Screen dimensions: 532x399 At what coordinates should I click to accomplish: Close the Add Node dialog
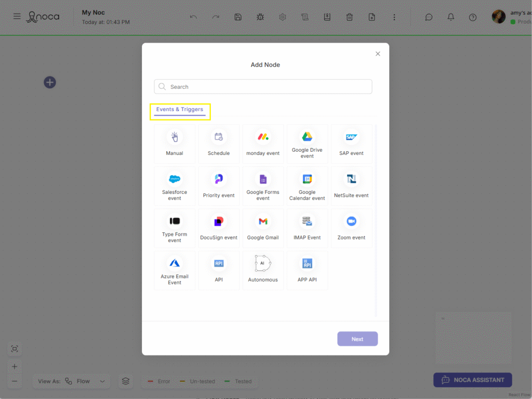click(x=378, y=54)
